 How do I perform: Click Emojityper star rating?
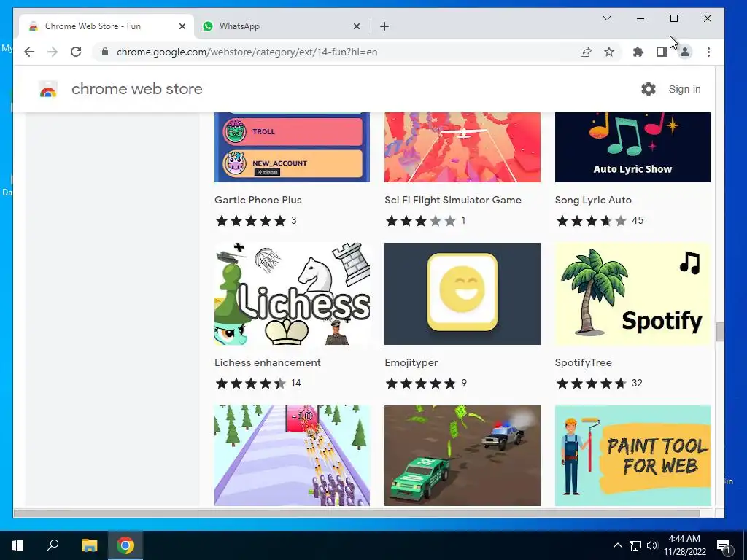[x=421, y=384]
